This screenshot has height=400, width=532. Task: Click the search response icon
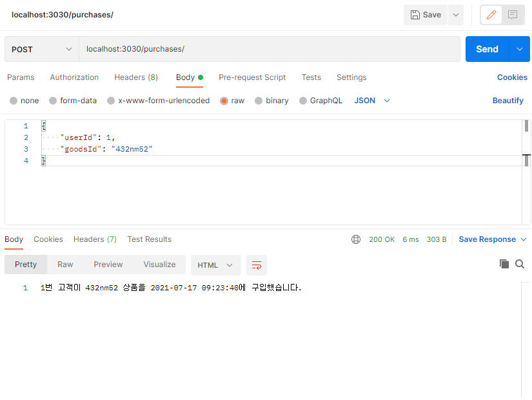coord(520,264)
